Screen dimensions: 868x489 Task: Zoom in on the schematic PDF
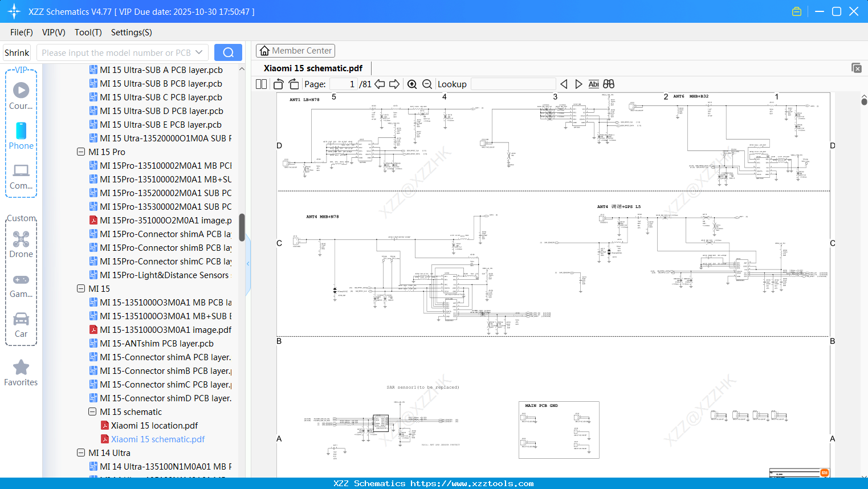412,84
